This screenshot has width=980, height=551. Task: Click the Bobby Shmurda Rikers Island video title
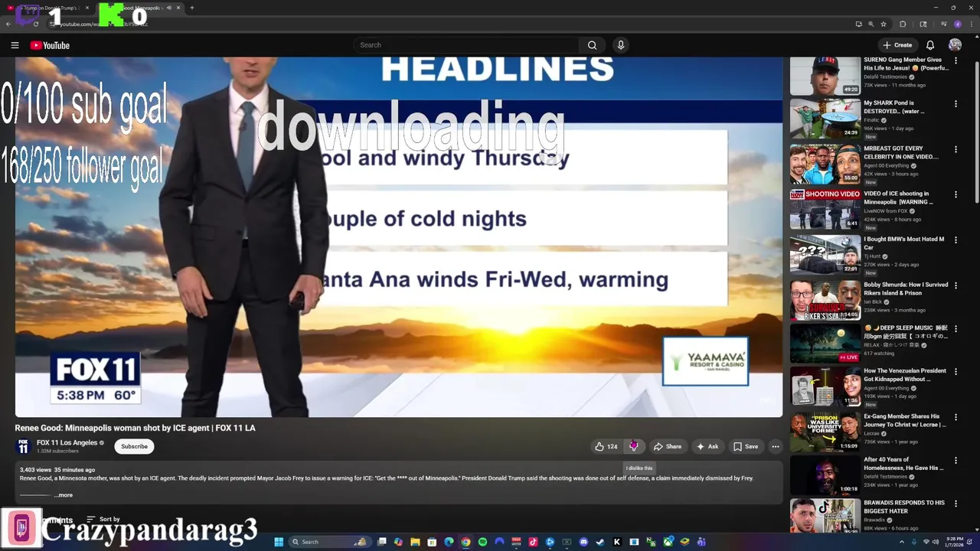906,289
